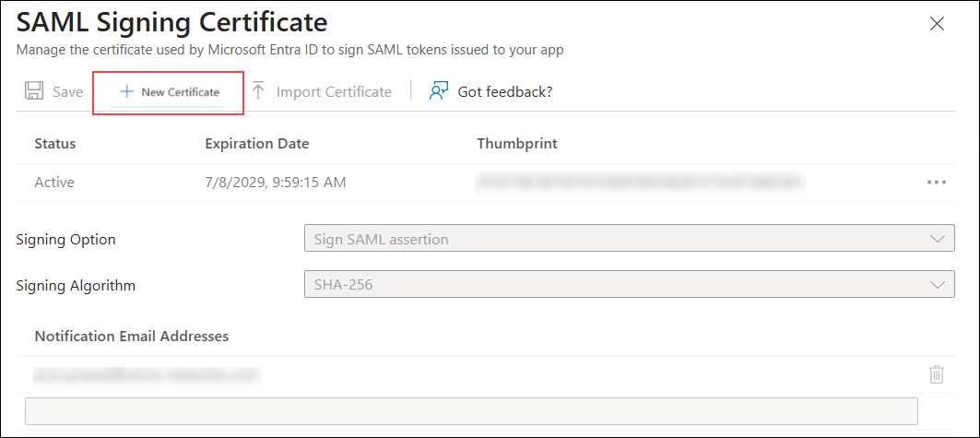Click the empty notification email input field

[471, 411]
